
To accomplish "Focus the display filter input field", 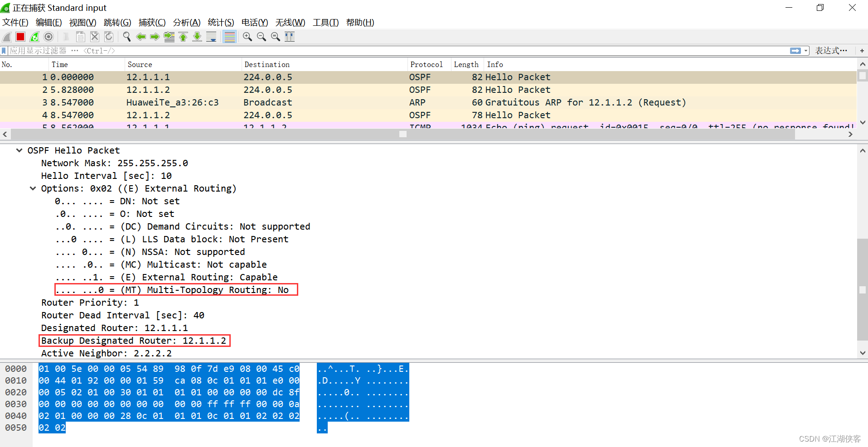I will pos(399,51).
